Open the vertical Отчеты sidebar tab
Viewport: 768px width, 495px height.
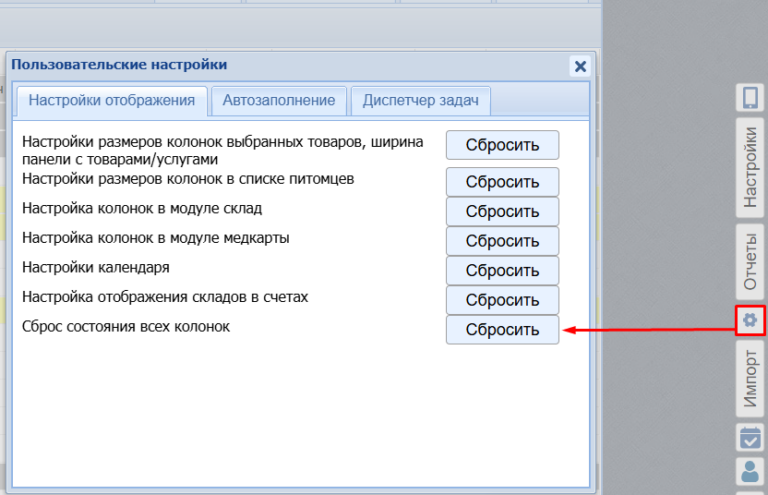[750, 260]
